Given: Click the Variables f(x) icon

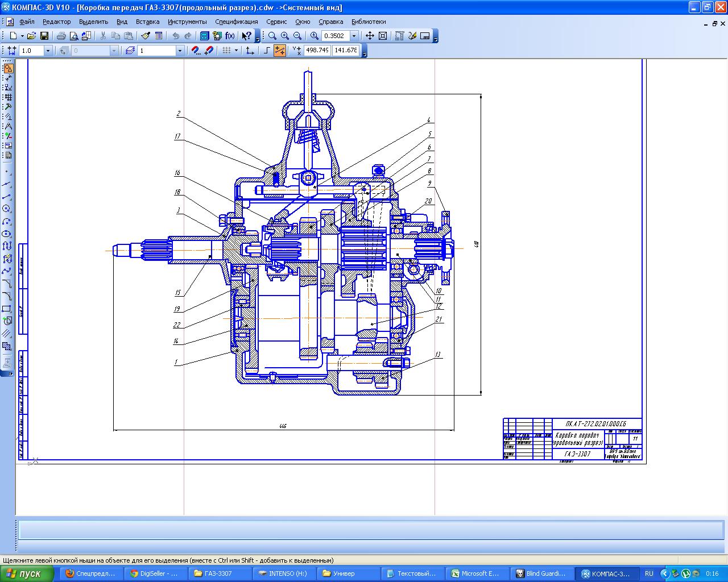Looking at the screenshot, I should tap(230, 36).
